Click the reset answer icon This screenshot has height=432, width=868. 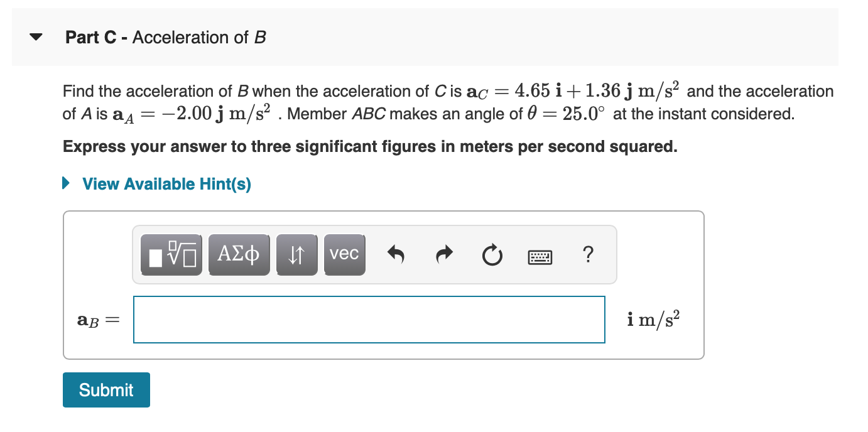coord(492,254)
